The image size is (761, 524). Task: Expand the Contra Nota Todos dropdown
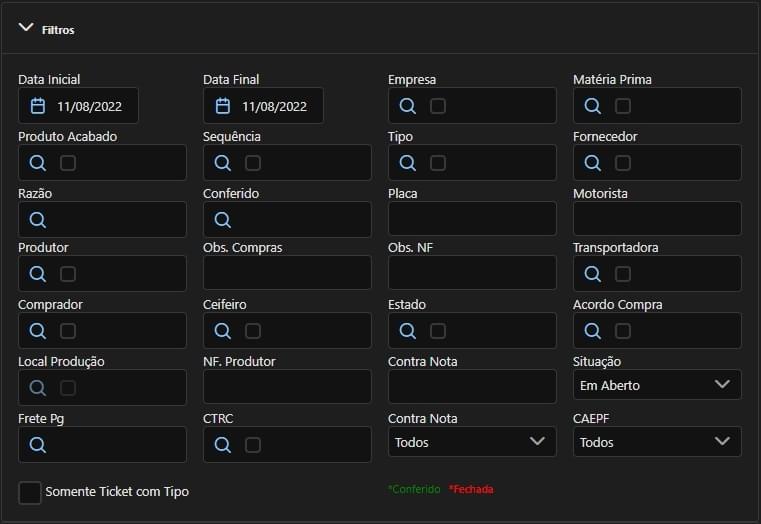tap(472, 442)
